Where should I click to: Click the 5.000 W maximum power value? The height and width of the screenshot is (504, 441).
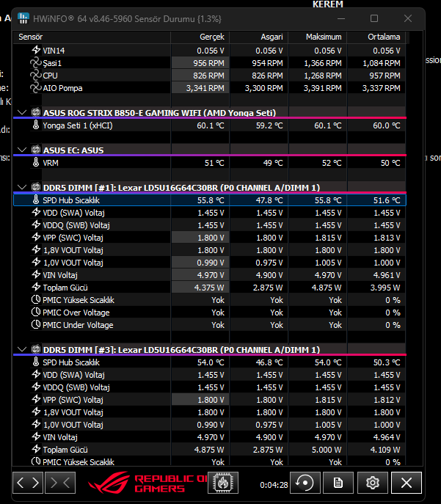point(327,450)
